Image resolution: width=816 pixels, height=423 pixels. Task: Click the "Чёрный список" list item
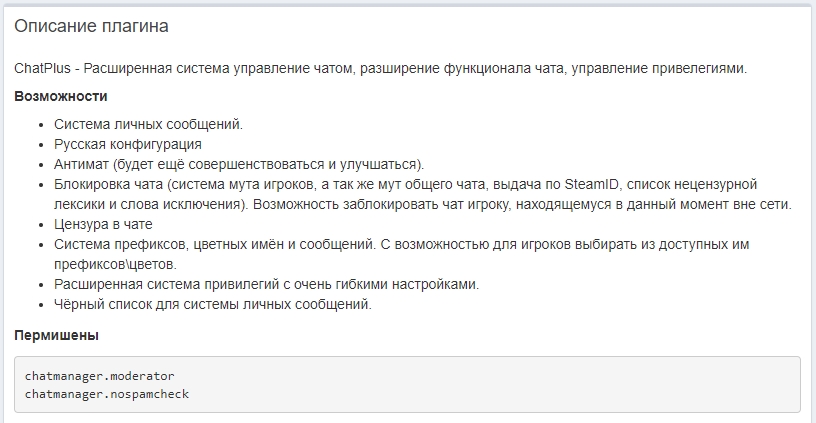point(100,304)
